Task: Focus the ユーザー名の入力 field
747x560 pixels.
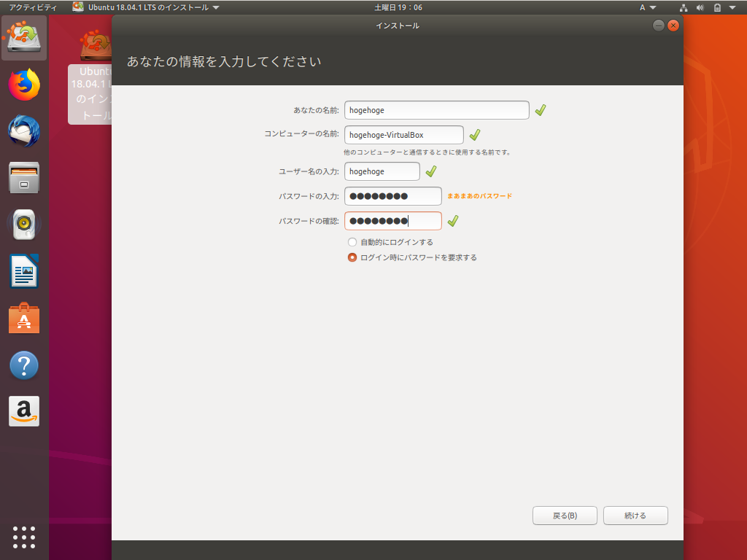Action: tap(382, 171)
